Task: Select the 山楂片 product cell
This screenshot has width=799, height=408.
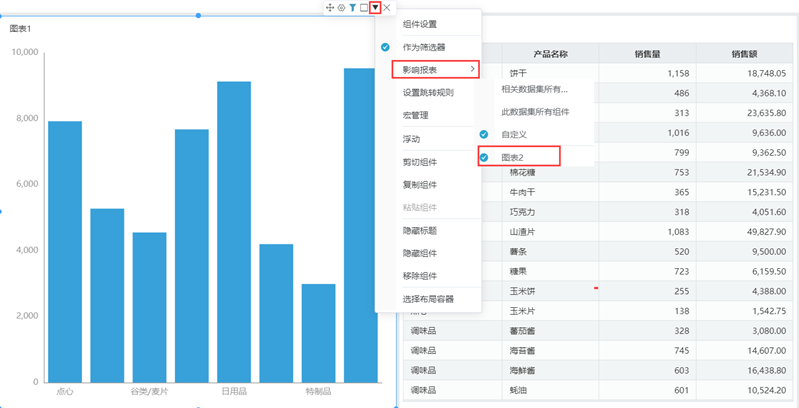Action: click(550, 232)
